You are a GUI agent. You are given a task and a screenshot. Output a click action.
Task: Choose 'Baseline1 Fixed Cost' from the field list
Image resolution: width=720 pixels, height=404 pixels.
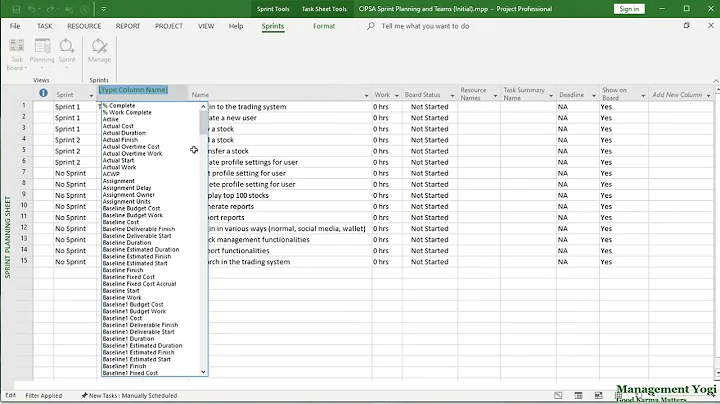[130, 373]
